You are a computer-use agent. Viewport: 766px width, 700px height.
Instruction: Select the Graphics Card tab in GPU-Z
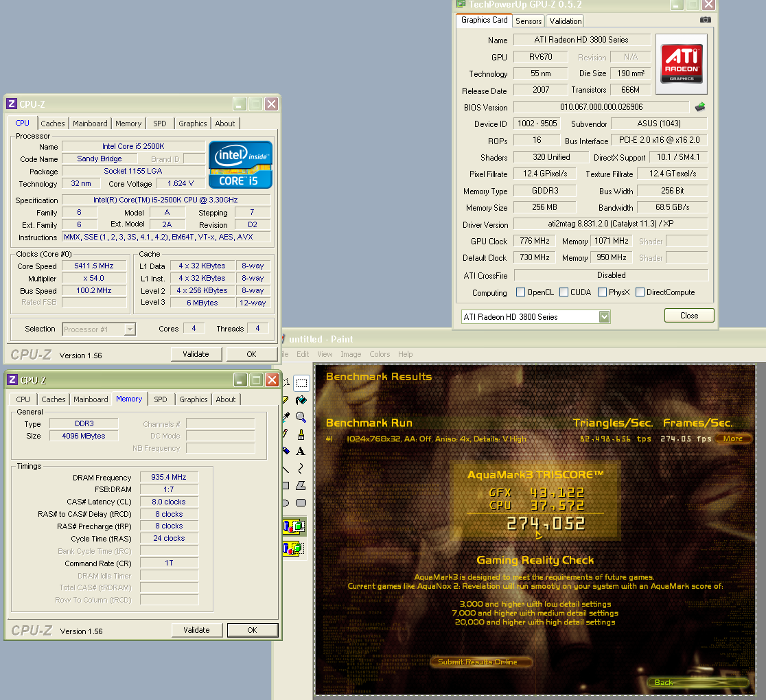(x=484, y=20)
